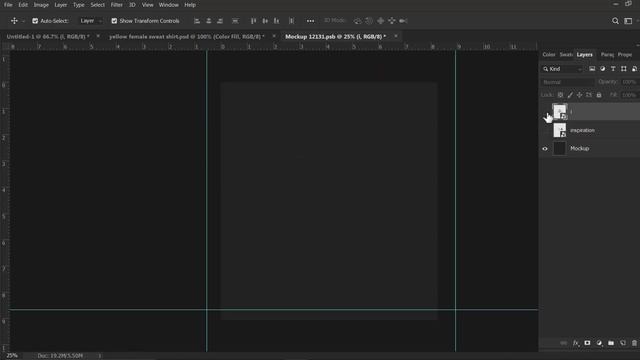Viewport: 640px width, 360px height.
Task: Switch to the Paragraph panel tab
Action: point(607,54)
